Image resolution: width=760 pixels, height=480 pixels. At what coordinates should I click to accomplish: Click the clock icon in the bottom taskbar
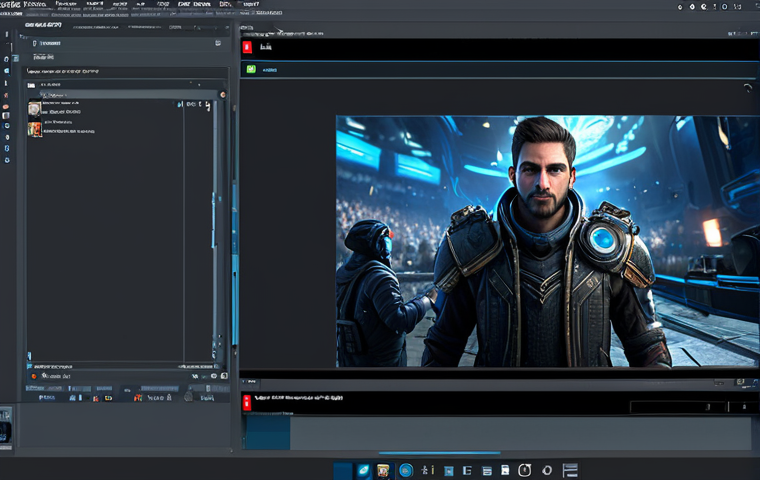[525, 470]
